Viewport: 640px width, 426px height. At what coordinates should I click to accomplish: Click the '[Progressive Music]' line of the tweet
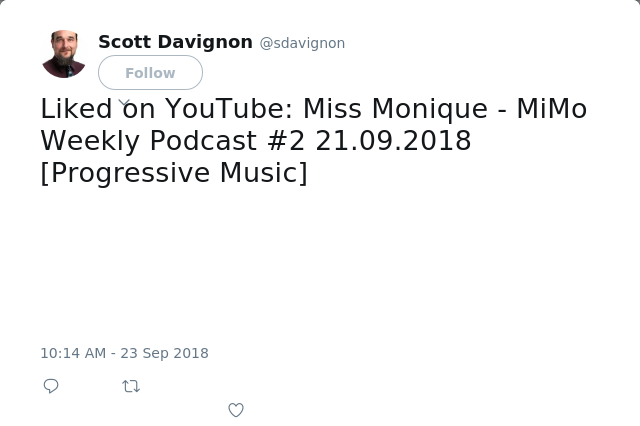174,173
